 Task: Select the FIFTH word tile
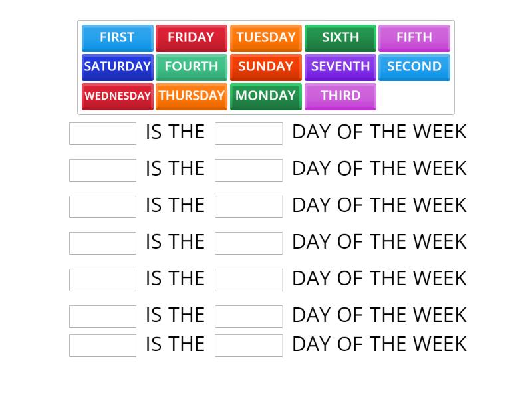pos(414,38)
